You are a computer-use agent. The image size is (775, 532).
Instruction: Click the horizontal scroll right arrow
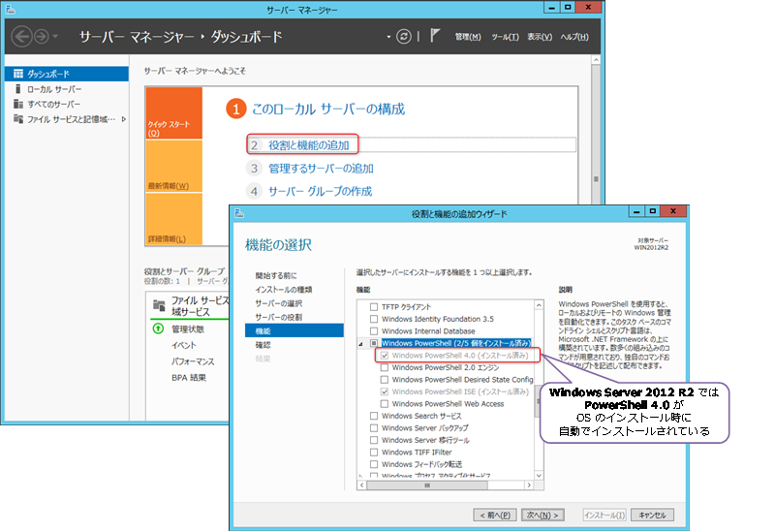point(529,485)
